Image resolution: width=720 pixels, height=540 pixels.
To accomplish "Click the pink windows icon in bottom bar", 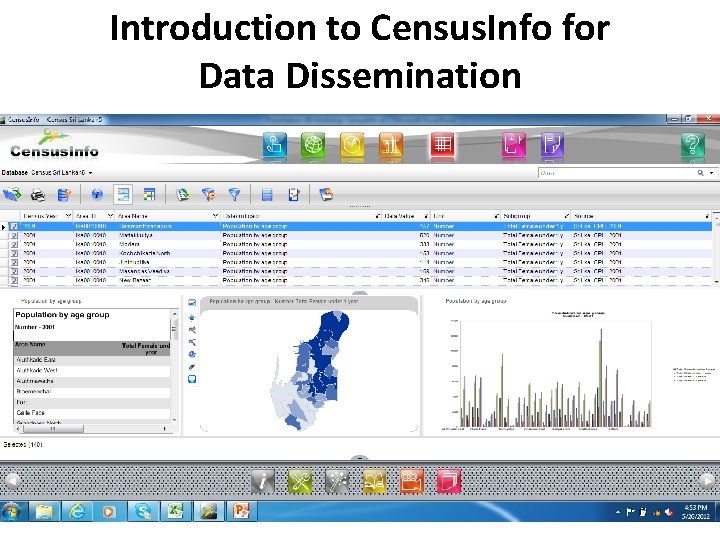I will tap(449, 481).
